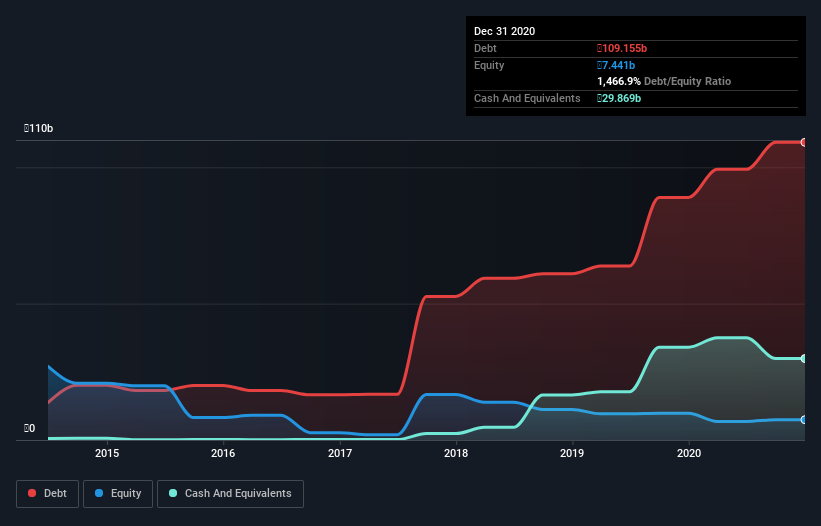Click the red Debt endpoint marker

(x=804, y=142)
